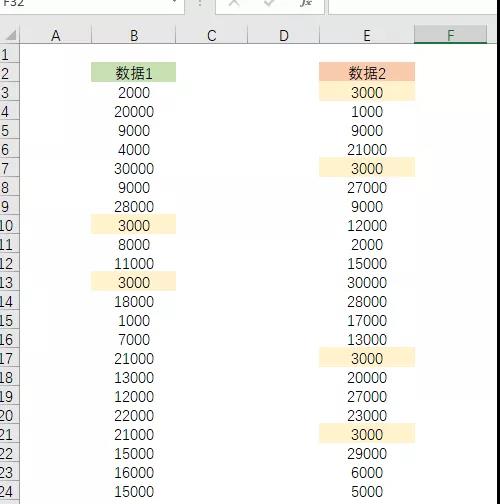The width and height of the screenshot is (500, 504).
Task: Select column A header
Action: click(x=56, y=35)
